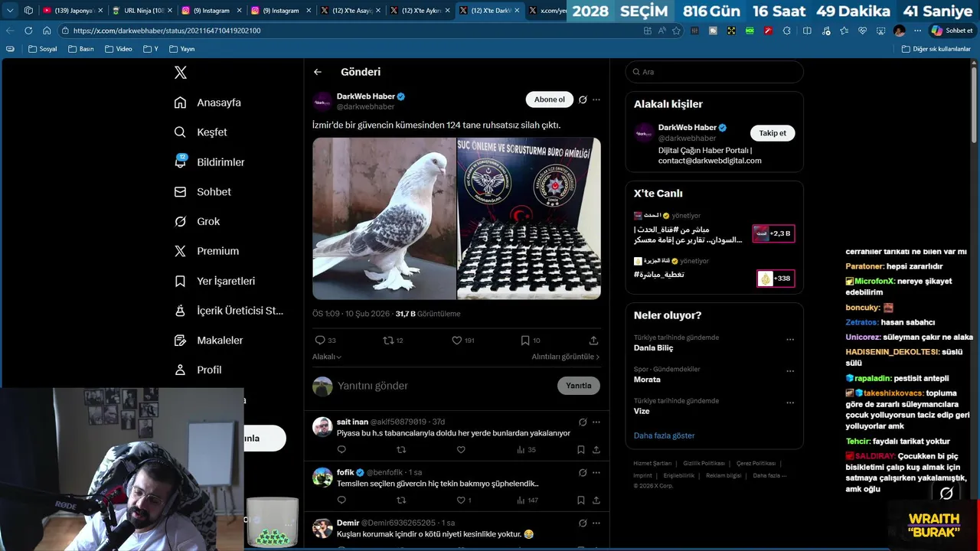Reload the page in the browser
Image resolution: width=980 pixels, height=551 pixels.
(28, 31)
